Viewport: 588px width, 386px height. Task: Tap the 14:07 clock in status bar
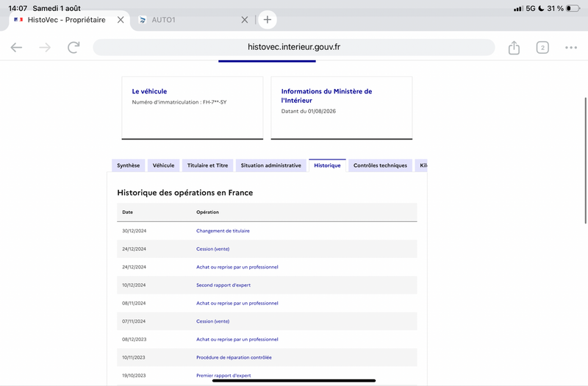point(18,8)
